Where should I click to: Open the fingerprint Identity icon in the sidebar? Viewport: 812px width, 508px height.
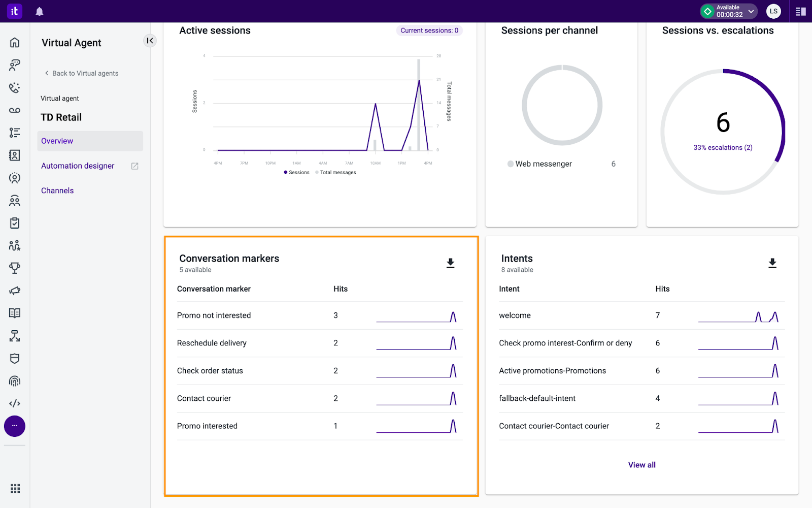pyautogui.click(x=15, y=381)
